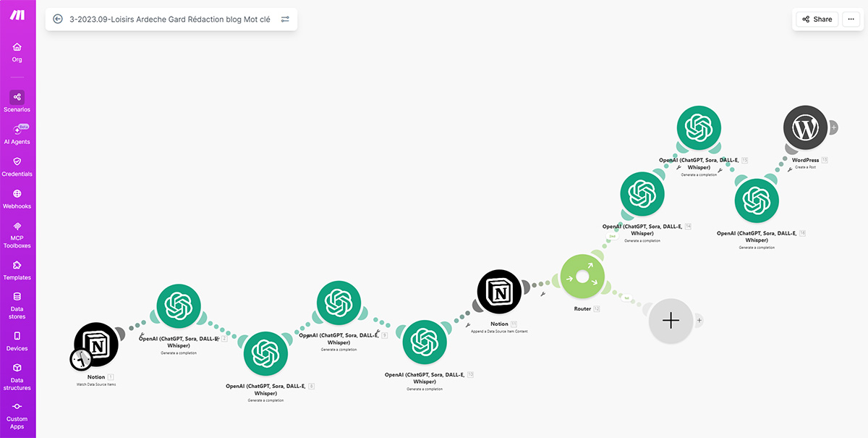
Task: Click the Make logo in the sidebar
Action: pos(17,16)
